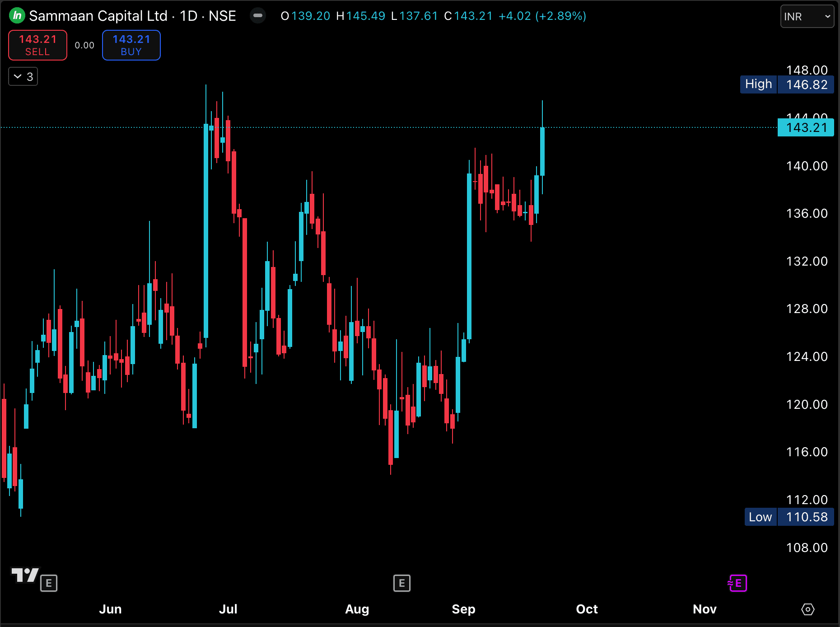The width and height of the screenshot is (840, 627).
Task: Click the 112.00 price scale label
Action: (x=807, y=500)
